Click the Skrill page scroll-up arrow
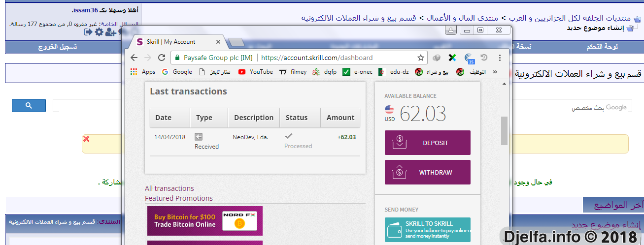Viewport: 644px width, 245px height. pyautogui.click(x=504, y=84)
